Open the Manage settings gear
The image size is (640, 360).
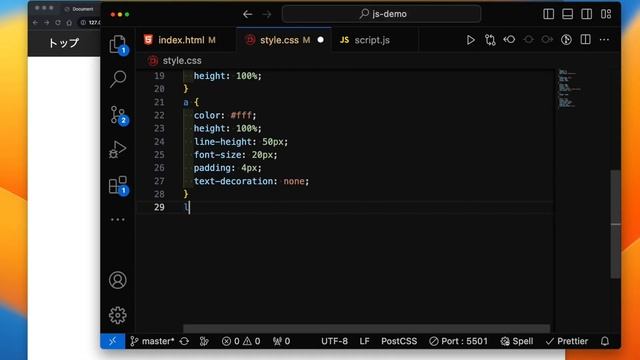[x=118, y=315]
